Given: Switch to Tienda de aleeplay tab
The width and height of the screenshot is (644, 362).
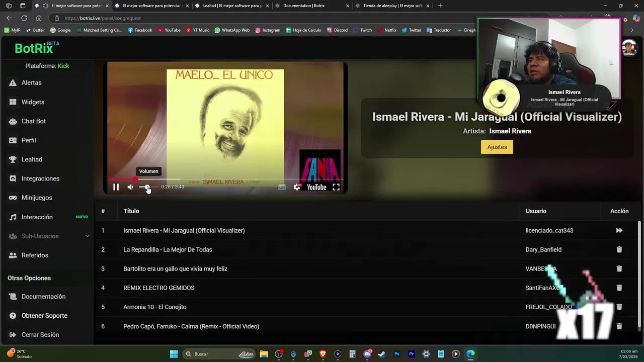Looking at the screenshot, I should click(392, 6).
